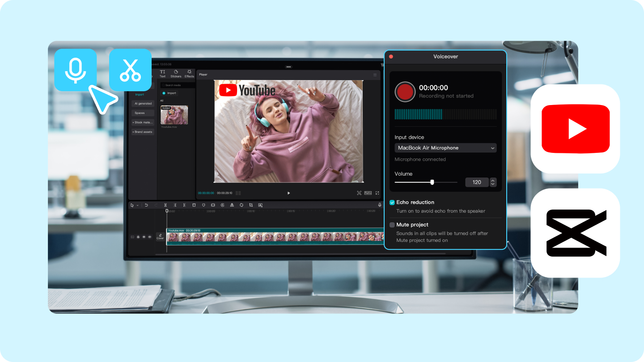
Task: Click the undo icon above the timeline
Action: click(x=146, y=205)
